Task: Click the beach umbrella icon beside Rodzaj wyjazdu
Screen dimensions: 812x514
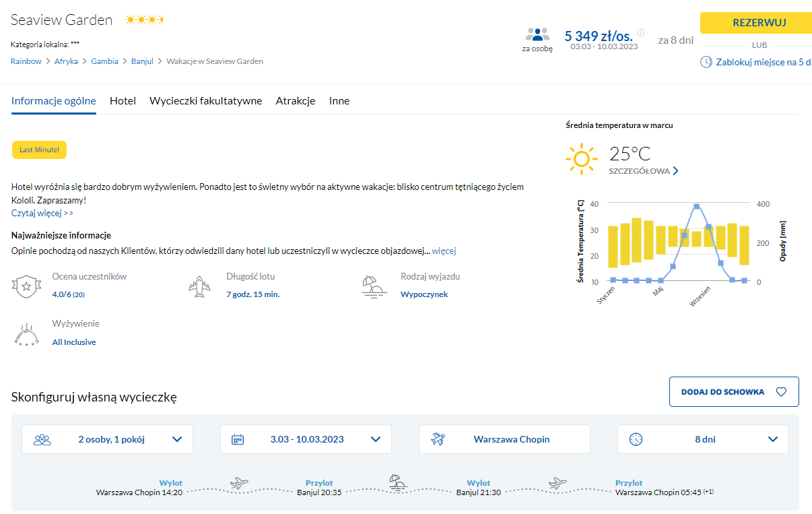Action: (373, 287)
